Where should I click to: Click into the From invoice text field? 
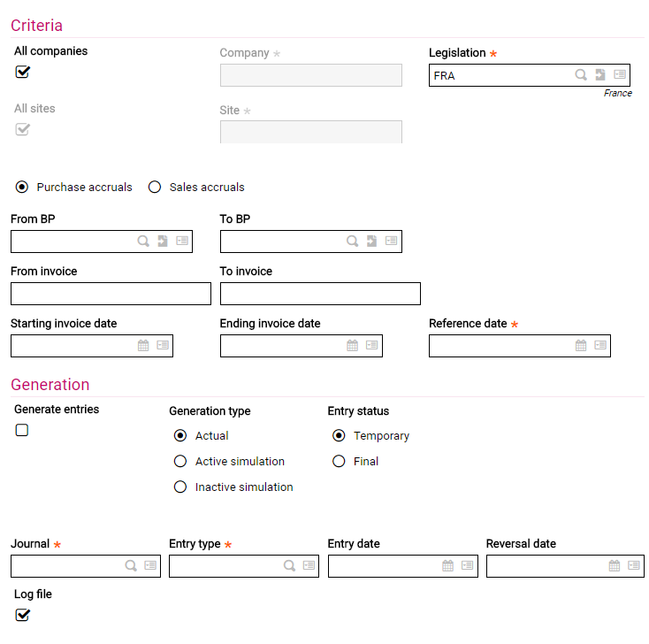click(x=111, y=294)
